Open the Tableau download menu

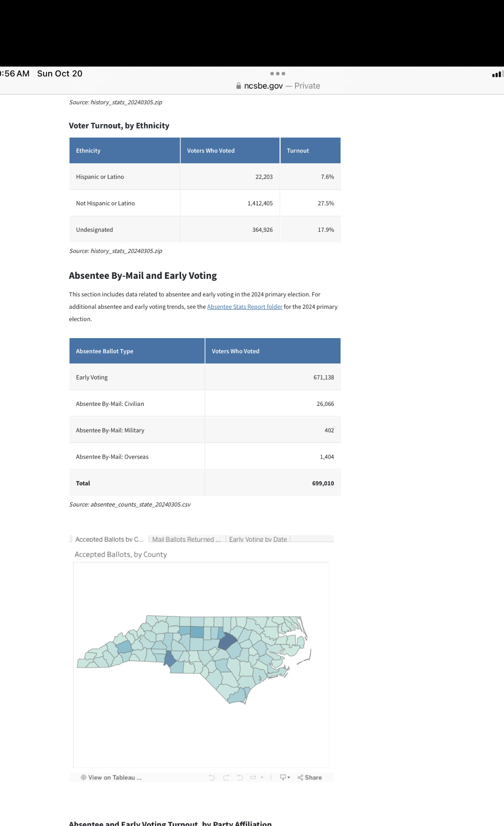pyautogui.click(x=285, y=777)
